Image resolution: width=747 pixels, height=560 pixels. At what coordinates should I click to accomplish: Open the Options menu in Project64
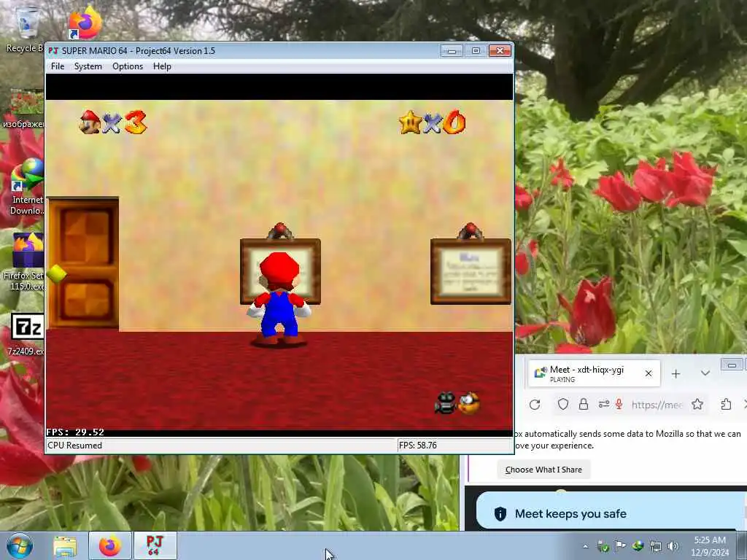coord(128,66)
